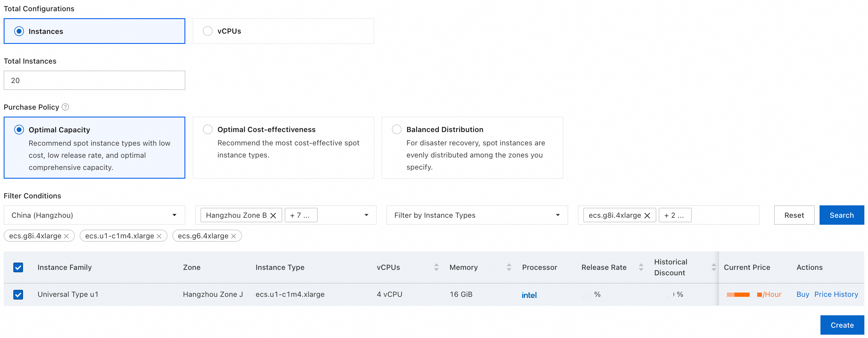Remove the ecs.u1-c1m4.xlarge filter chip
This screenshot has height=338, width=868.
click(x=159, y=236)
